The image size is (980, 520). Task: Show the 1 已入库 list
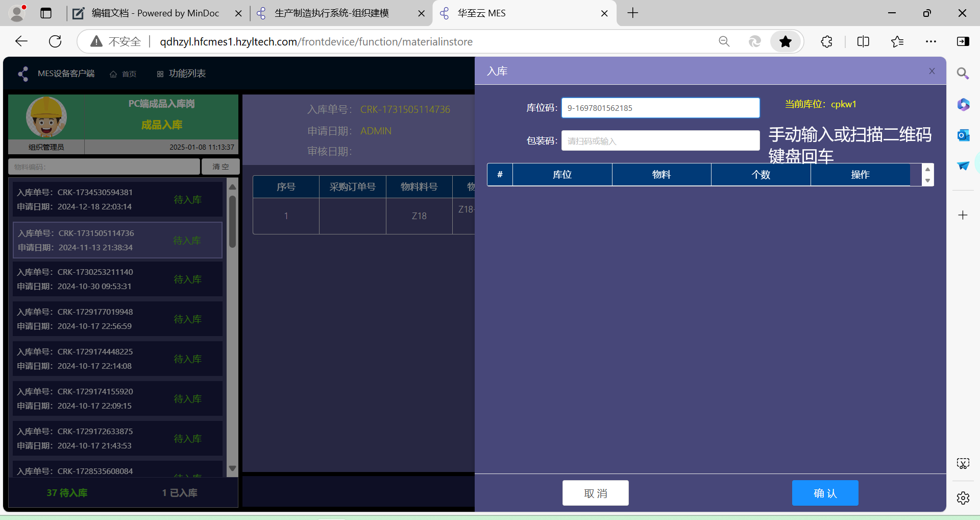180,493
